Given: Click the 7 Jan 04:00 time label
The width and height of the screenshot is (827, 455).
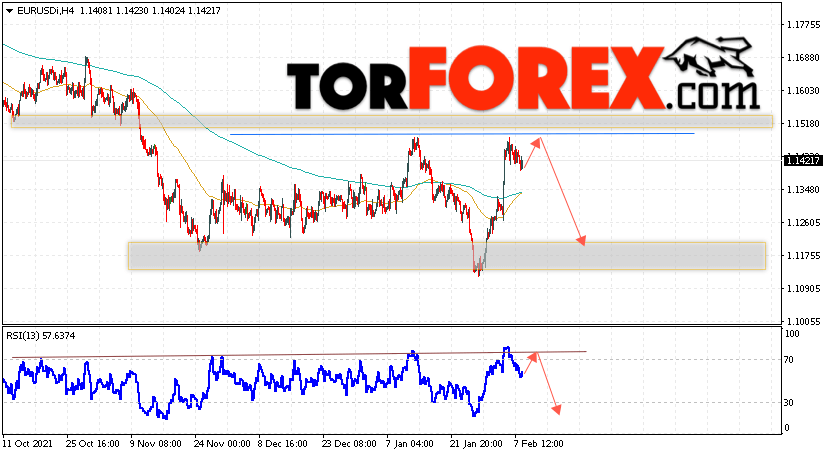Looking at the screenshot, I should point(412,443).
